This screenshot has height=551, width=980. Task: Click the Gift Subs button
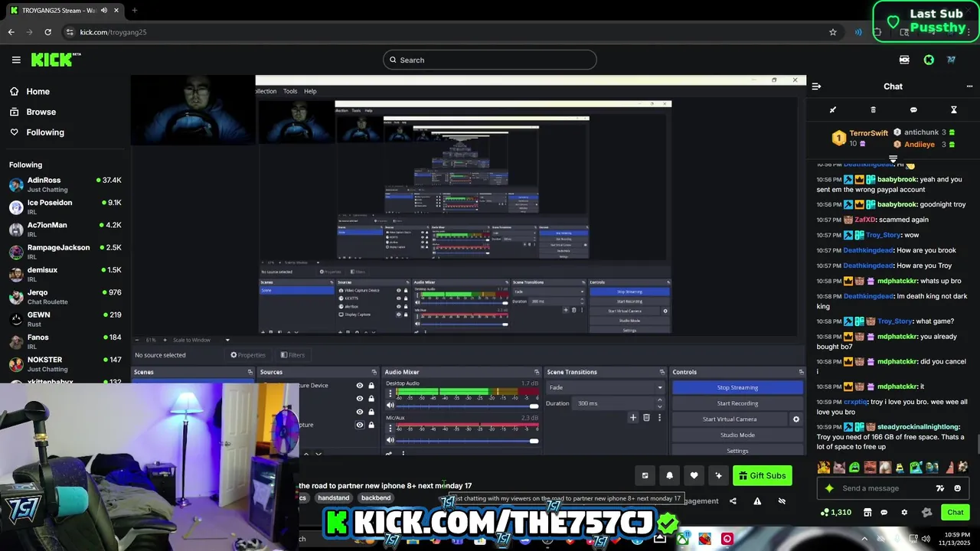[x=763, y=475]
